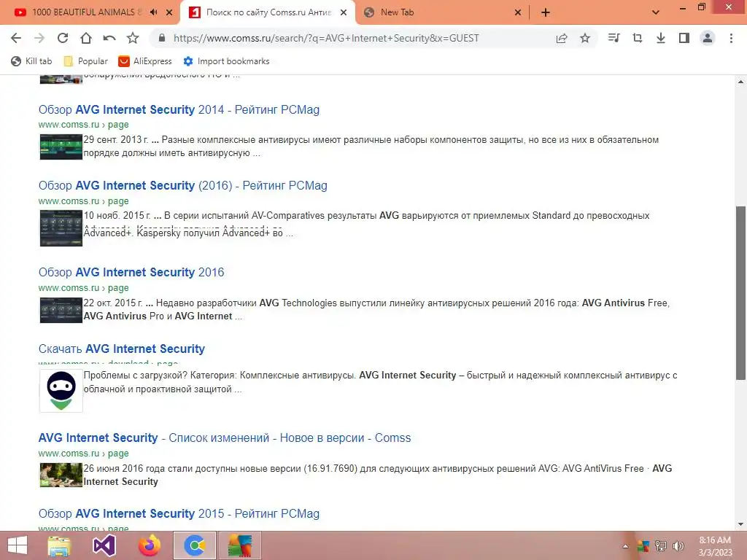Click the ninja logo thumbnail for Скачать AVG
The image size is (747, 560).
click(x=61, y=391)
